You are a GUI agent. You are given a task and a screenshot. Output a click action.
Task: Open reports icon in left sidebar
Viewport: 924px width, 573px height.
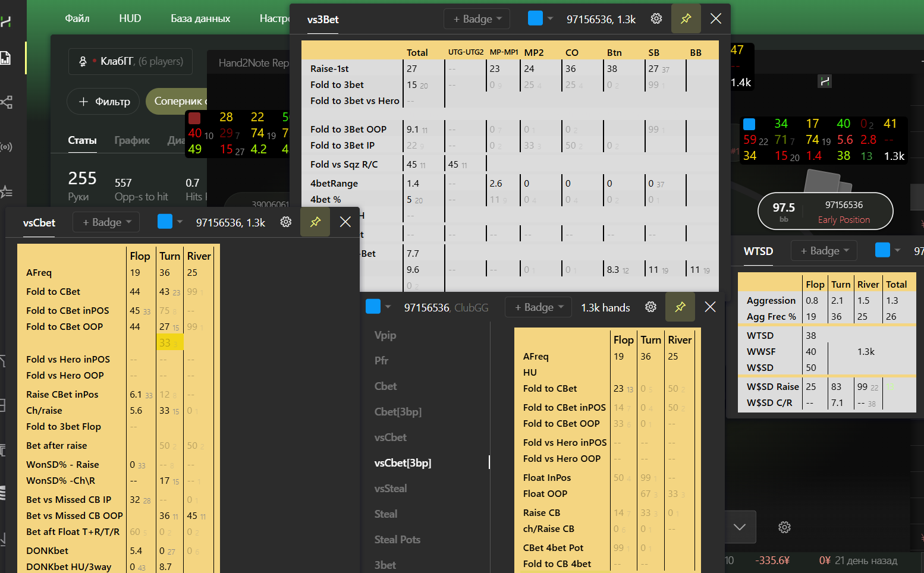pyautogui.click(x=5, y=58)
